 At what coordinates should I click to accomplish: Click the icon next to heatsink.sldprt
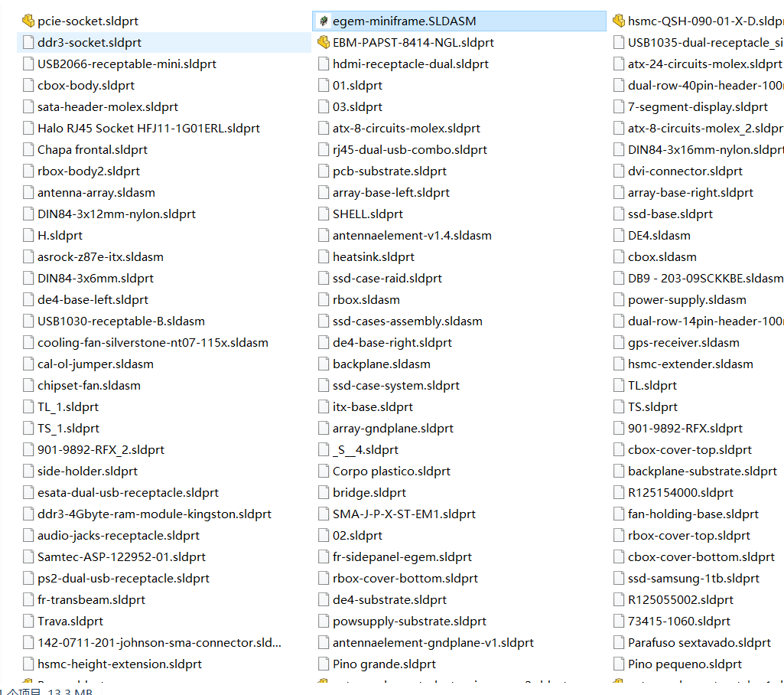coord(324,256)
